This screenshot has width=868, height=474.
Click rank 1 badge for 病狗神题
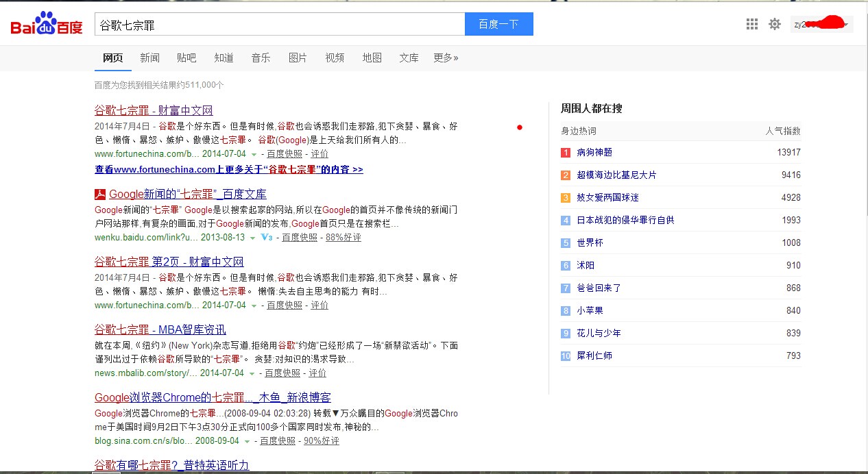tap(566, 152)
